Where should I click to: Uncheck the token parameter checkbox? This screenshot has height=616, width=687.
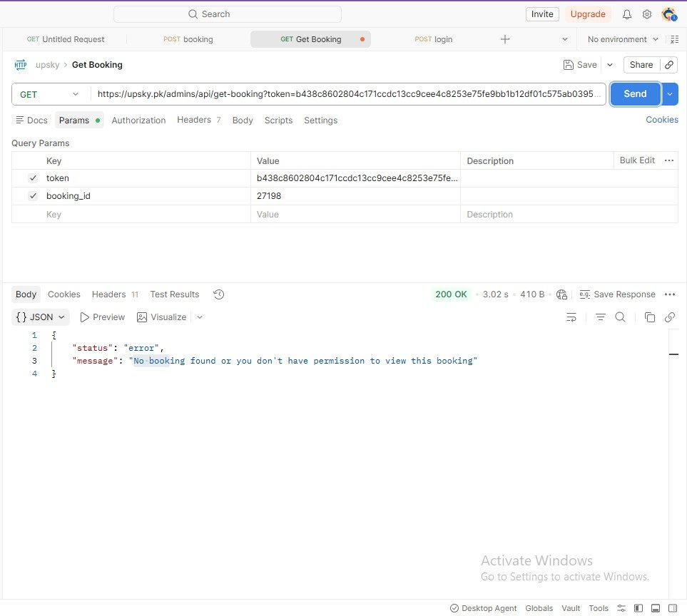(33, 178)
